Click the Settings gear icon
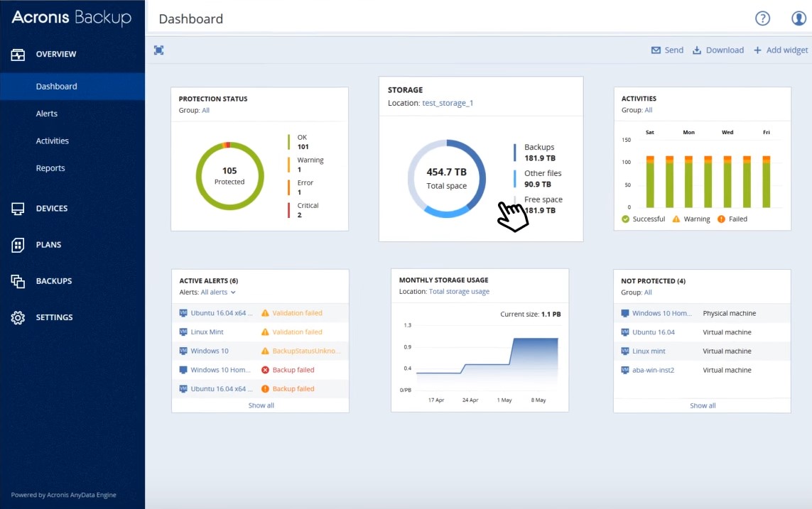 (x=18, y=317)
